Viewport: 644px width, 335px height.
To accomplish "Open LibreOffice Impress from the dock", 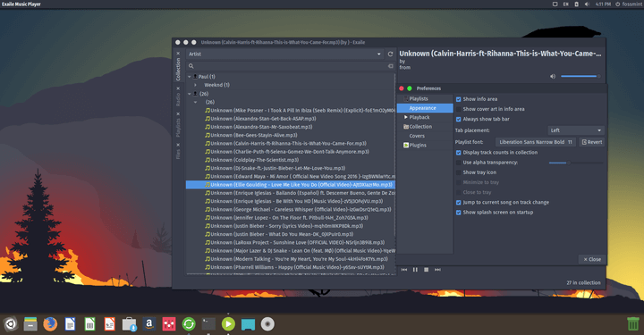I will (110, 324).
